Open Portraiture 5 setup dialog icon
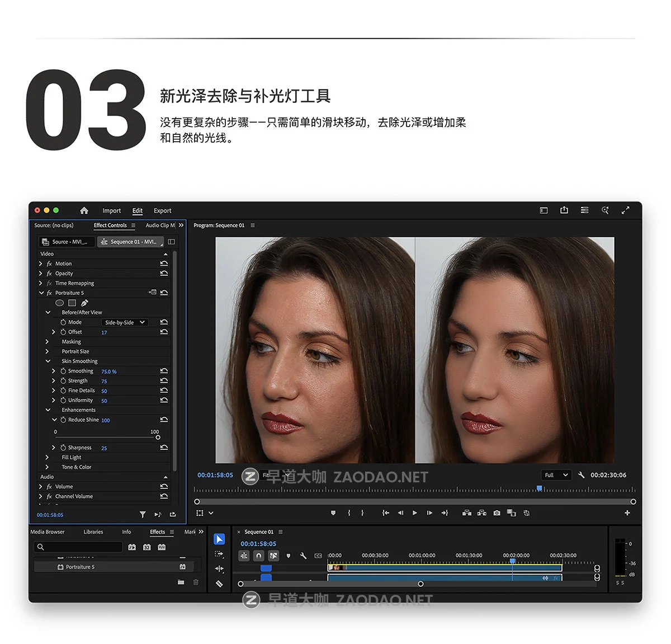The height and width of the screenshot is (644, 671). (152, 293)
